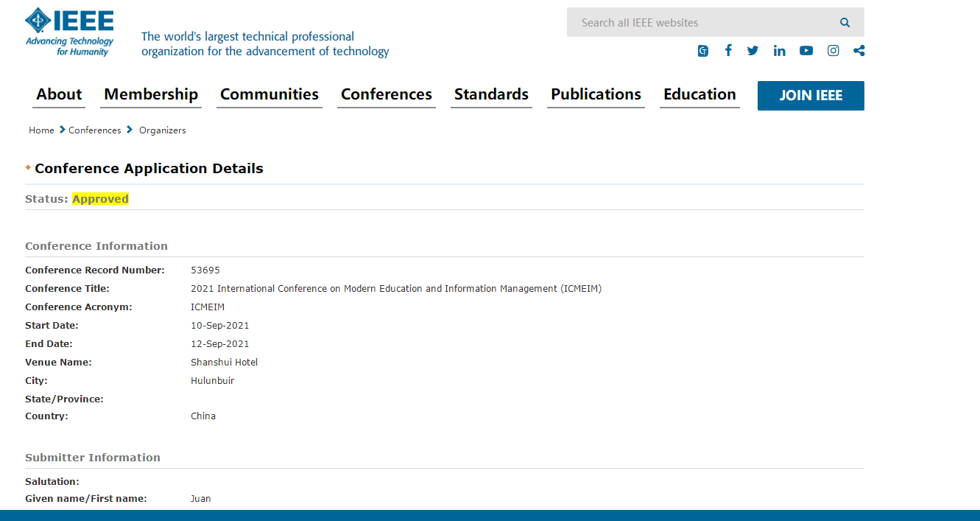Click the search magnifier icon
The image size is (980, 521).
point(845,23)
